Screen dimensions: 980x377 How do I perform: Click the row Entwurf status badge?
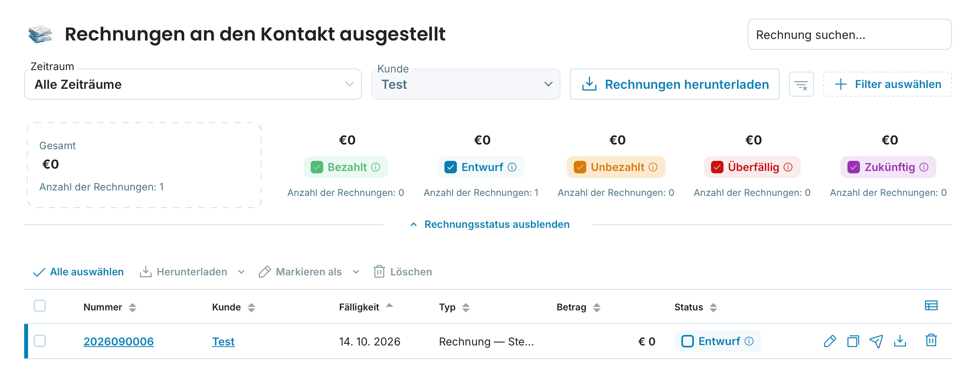pos(718,341)
